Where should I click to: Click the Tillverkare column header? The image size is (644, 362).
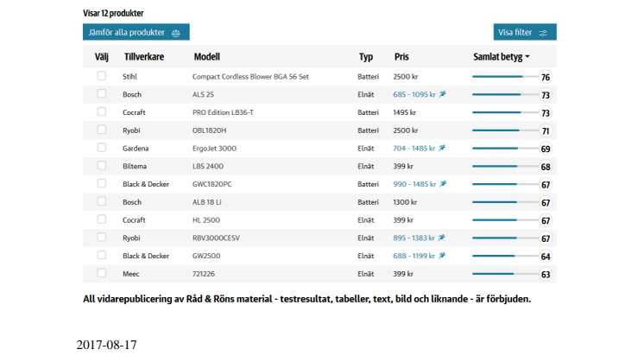tap(144, 57)
